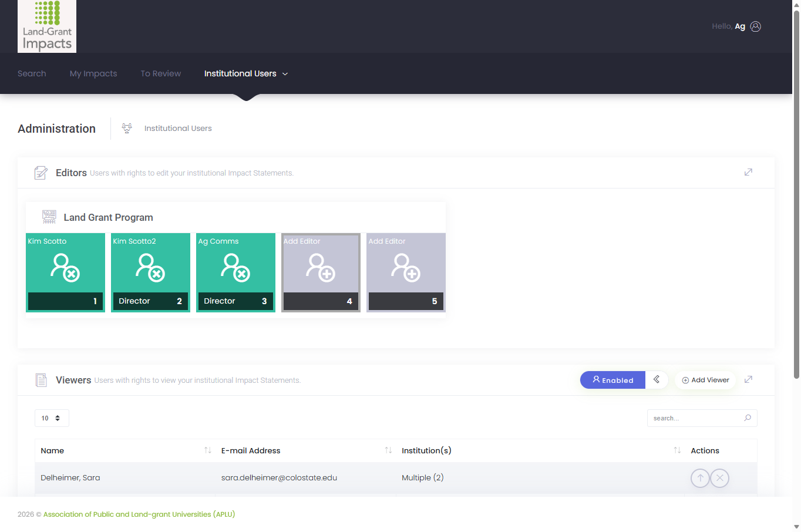801x532 pixels.
Task: Sort the table by E-mail Address
Action: pyautogui.click(x=305, y=450)
